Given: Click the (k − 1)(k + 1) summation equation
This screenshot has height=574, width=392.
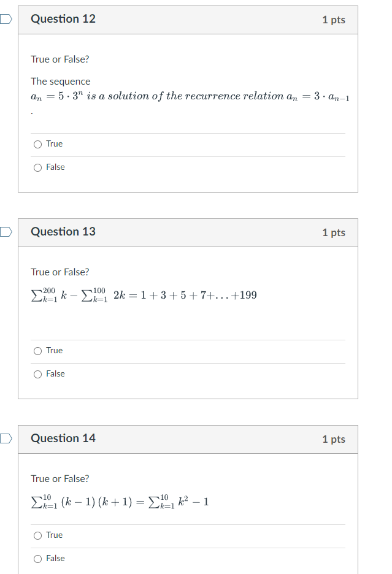Looking at the screenshot, I should coord(120,502).
